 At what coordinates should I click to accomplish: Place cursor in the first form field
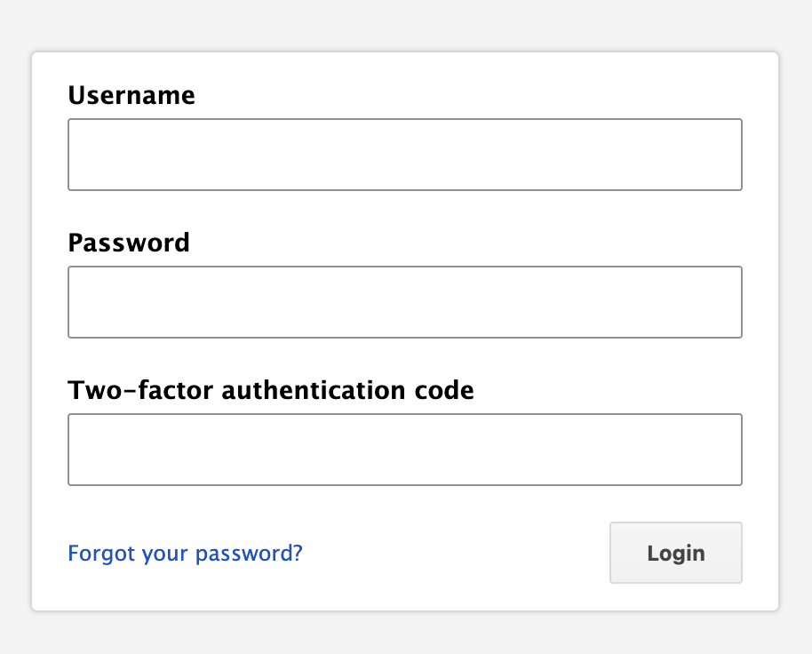[x=405, y=155]
